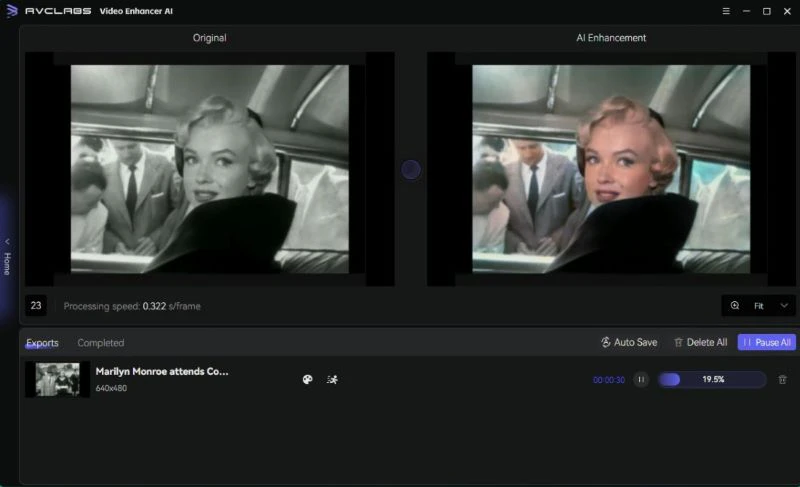Delete the Marilyn Monroe export with trash icon
800x487 pixels.
click(782, 379)
